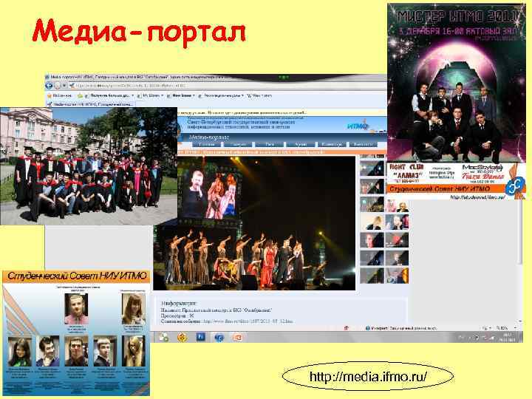Open the event page link in Информация block
This screenshot has width=532, height=399.
tap(248, 321)
